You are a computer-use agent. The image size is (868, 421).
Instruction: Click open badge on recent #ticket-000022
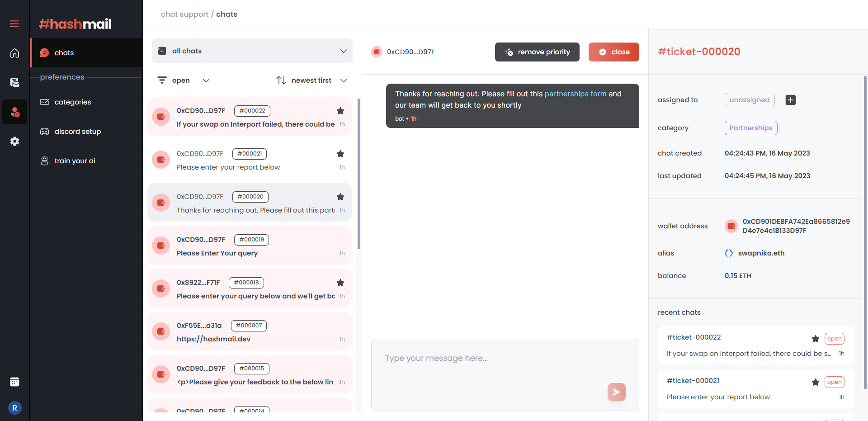(x=835, y=339)
